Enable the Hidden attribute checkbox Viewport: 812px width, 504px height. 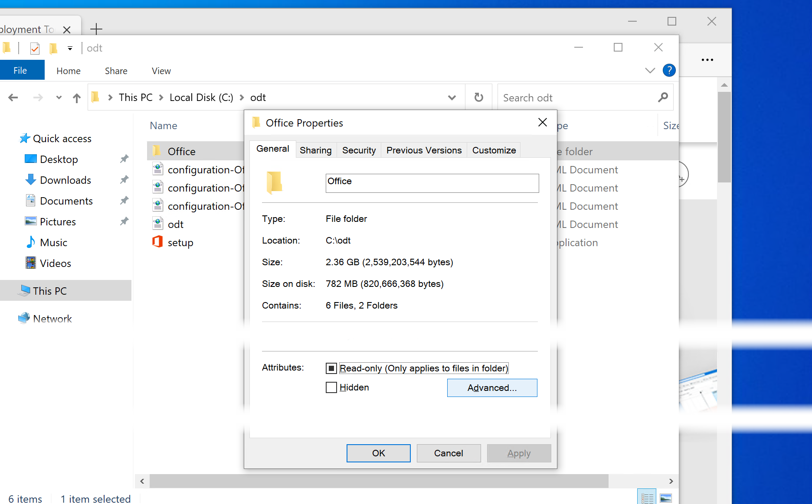[x=331, y=387]
